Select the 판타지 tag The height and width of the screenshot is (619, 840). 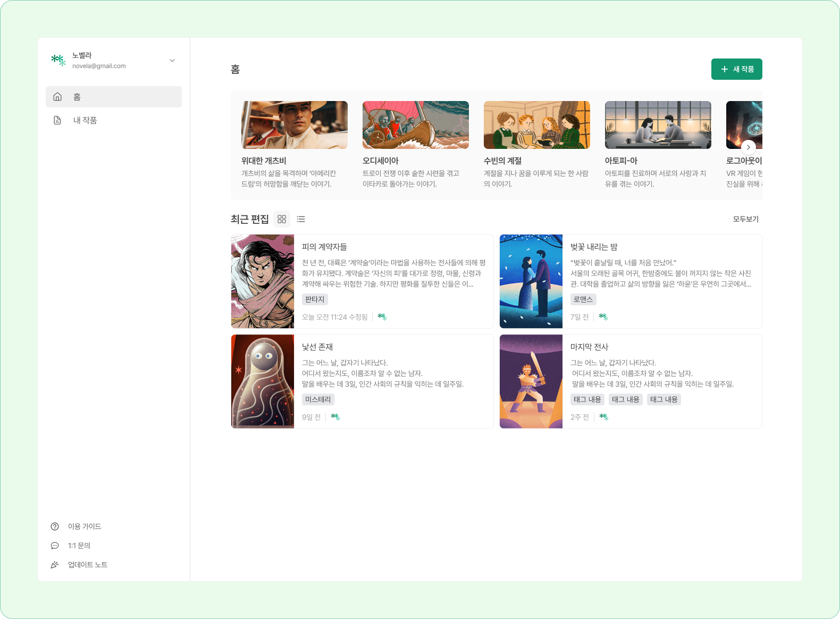pos(315,299)
